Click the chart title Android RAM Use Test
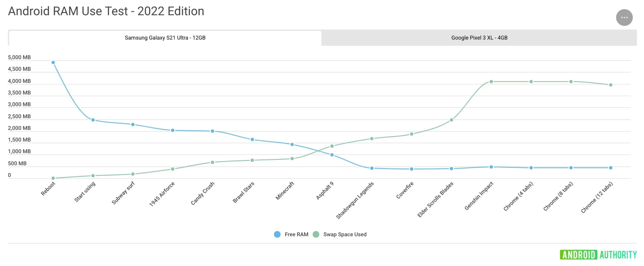 tap(106, 11)
